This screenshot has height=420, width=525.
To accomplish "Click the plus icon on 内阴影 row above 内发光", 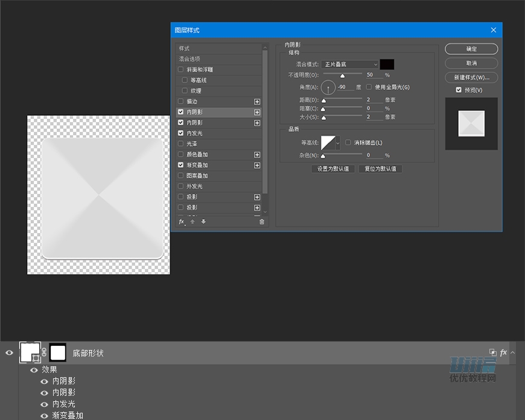I will click(x=257, y=123).
